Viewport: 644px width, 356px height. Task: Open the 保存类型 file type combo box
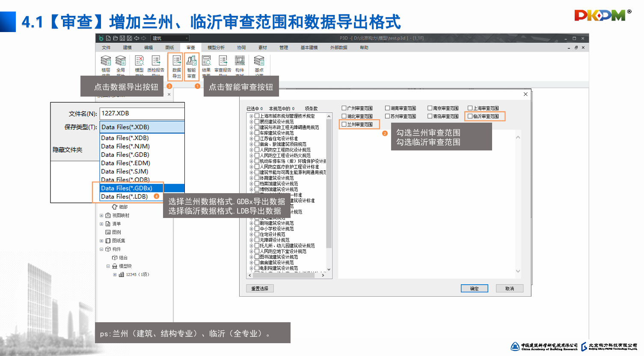[x=142, y=127]
